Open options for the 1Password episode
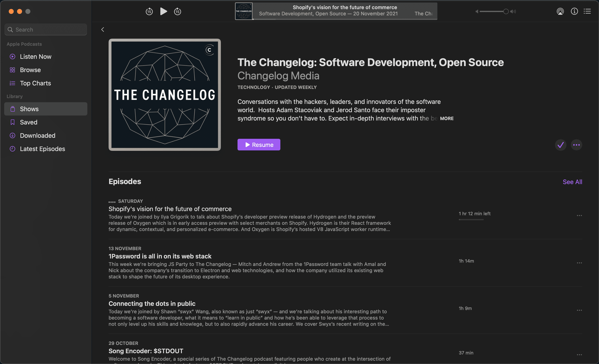 coord(579,263)
